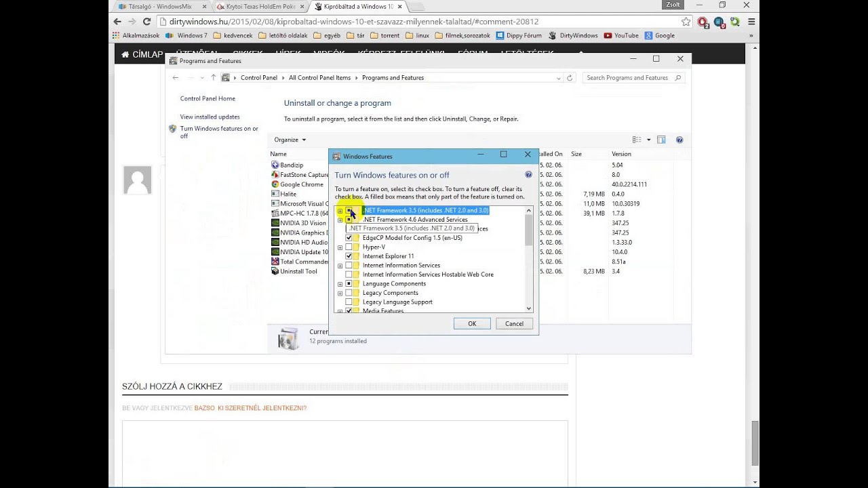
Task: Expand the Legacy Components node
Action: 340,293
